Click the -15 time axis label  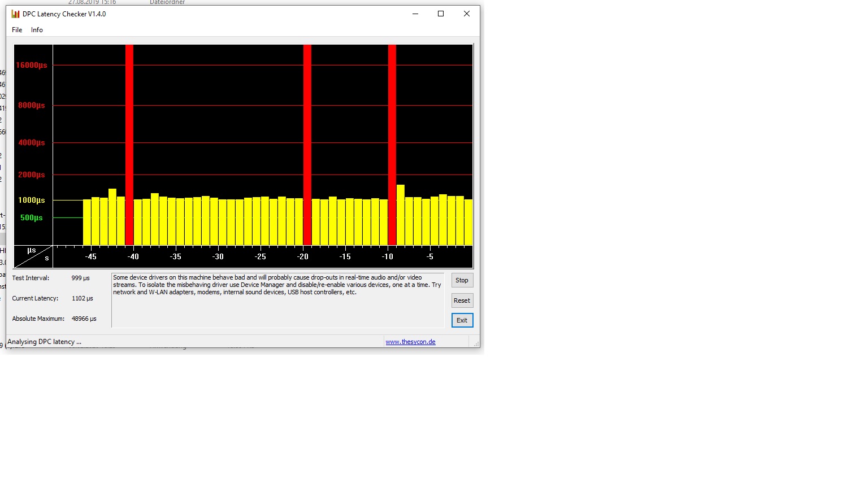(x=345, y=256)
